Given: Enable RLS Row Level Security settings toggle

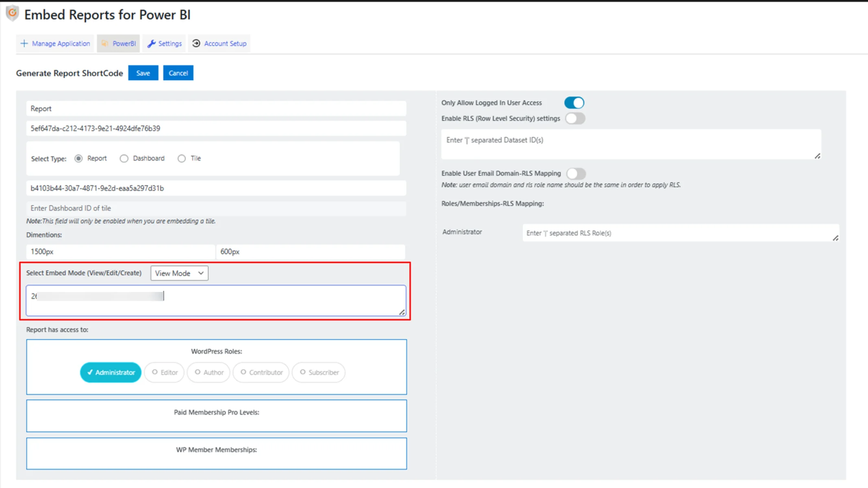Looking at the screenshot, I should click(x=575, y=119).
